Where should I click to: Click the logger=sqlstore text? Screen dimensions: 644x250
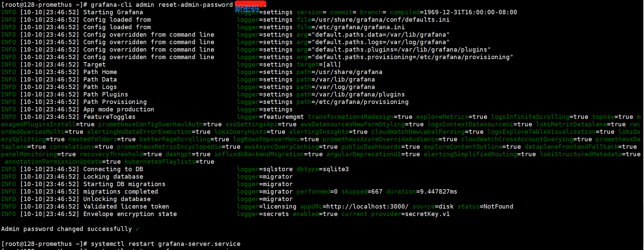click(x=265, y=169)
